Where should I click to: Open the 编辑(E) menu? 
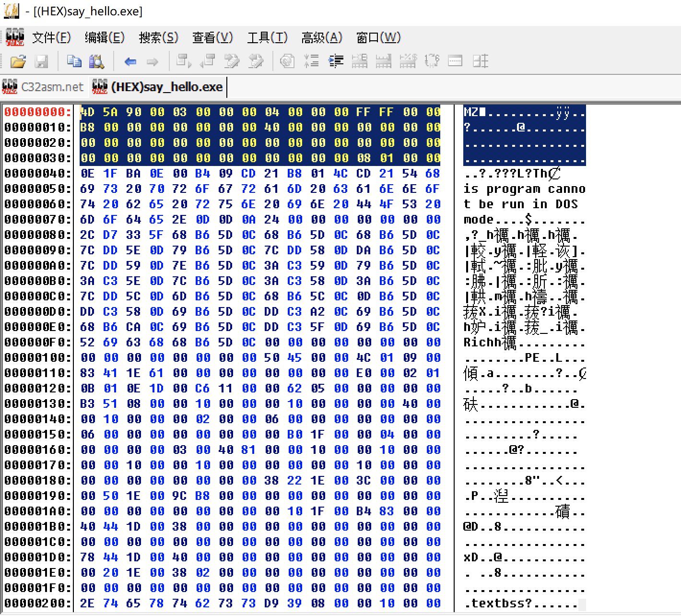pyautogui.click(x=105, y=37)
